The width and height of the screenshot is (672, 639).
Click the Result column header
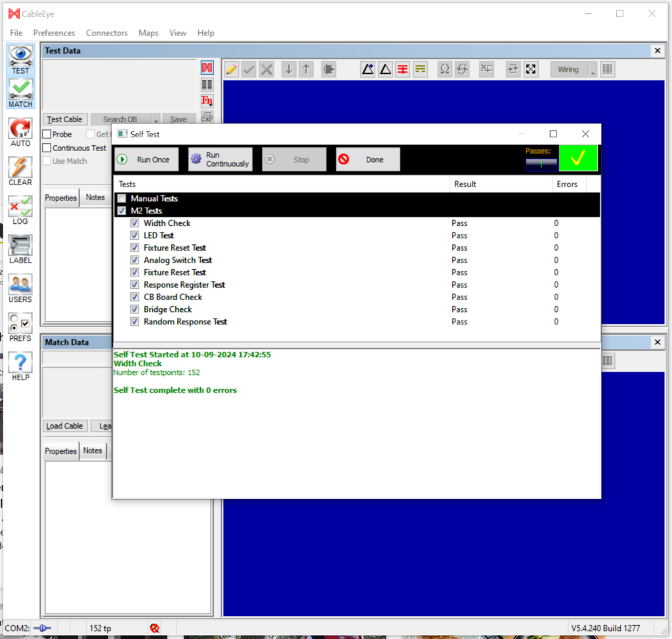(501, 184)
